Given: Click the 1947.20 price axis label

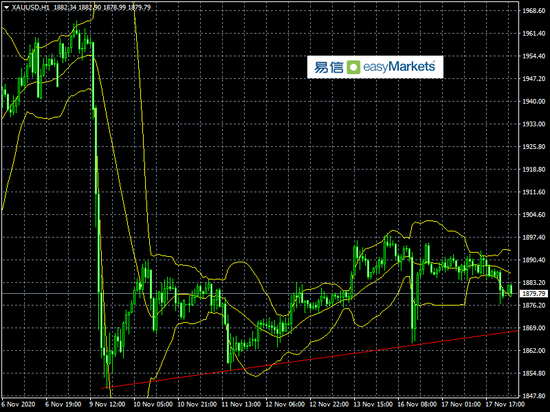Looking at the screenshot, I should [534, 79].
